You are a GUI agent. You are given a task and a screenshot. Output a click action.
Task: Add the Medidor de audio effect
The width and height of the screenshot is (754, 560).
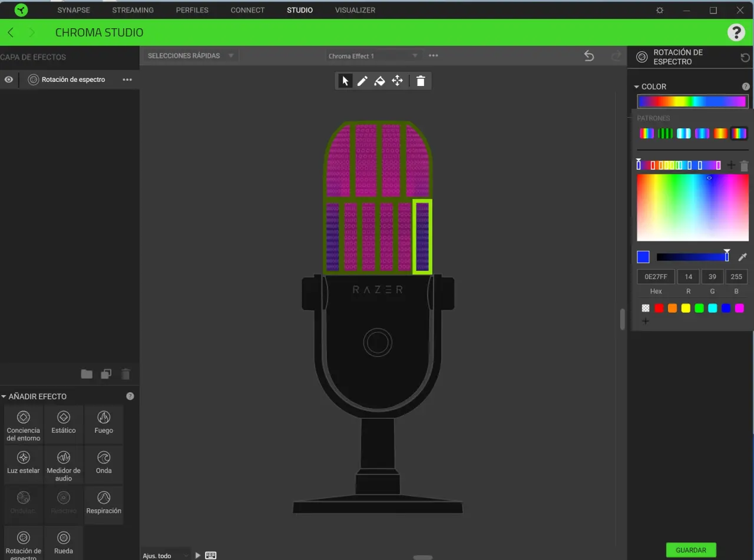pyautogui.click(x=64, y=463)
